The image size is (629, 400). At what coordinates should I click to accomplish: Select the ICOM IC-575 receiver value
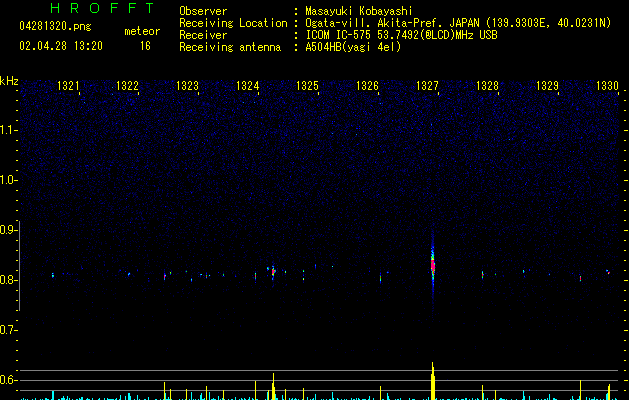[x=401, y=35]
